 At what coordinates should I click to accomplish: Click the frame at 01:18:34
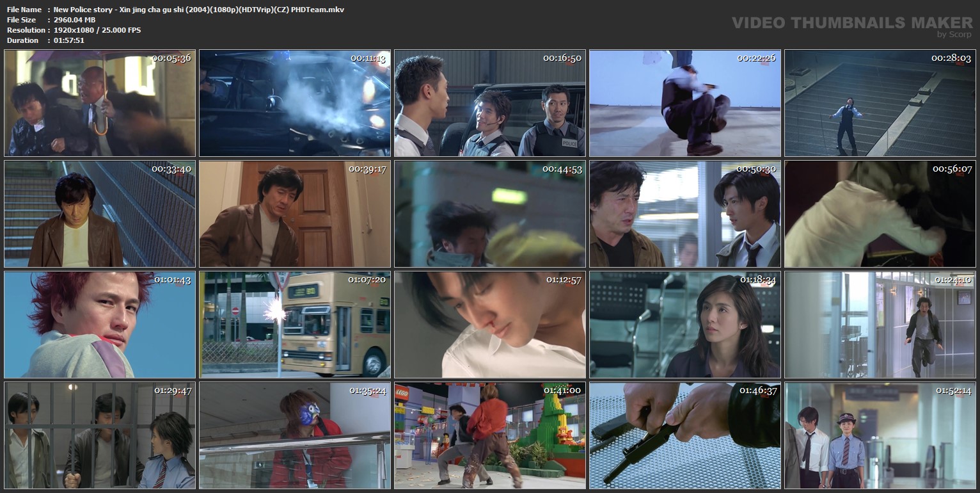pyautogui.click(x=685, y=325)
